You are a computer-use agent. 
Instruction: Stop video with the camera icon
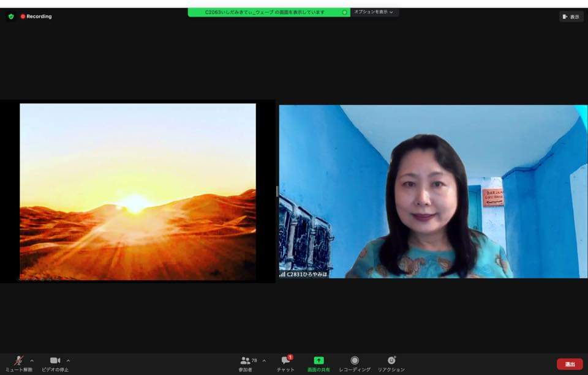coord(55,361)
